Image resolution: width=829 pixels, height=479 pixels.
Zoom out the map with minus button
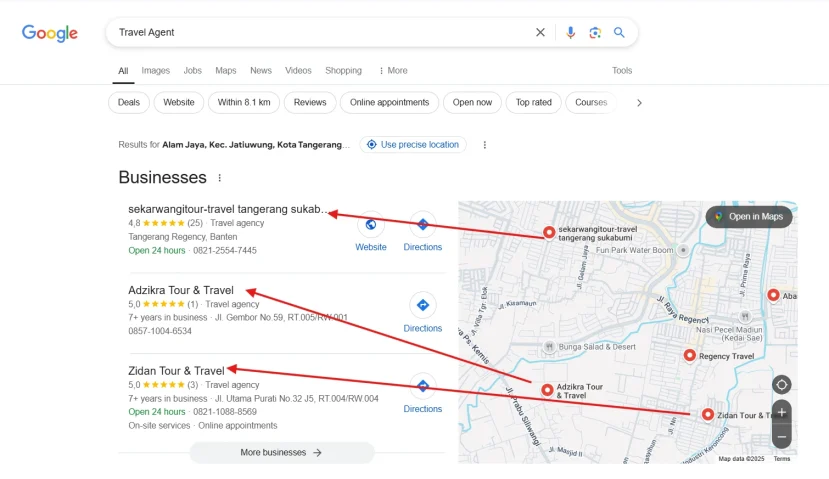pos(781,437)
